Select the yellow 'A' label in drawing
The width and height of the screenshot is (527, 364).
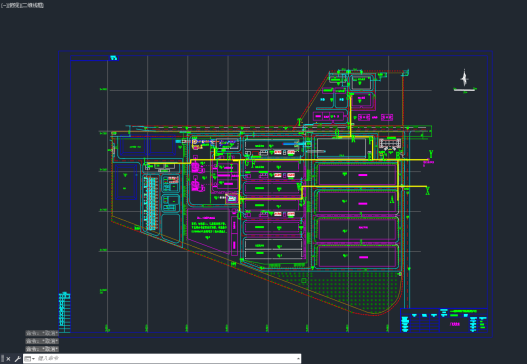392,200
